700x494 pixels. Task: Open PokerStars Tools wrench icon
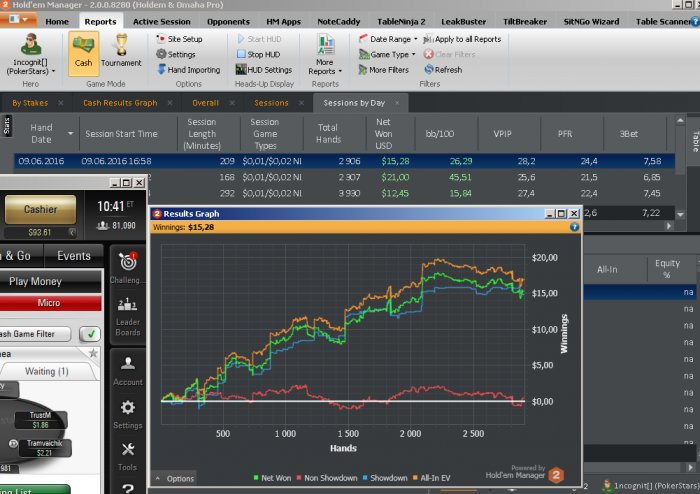point(128,456)
